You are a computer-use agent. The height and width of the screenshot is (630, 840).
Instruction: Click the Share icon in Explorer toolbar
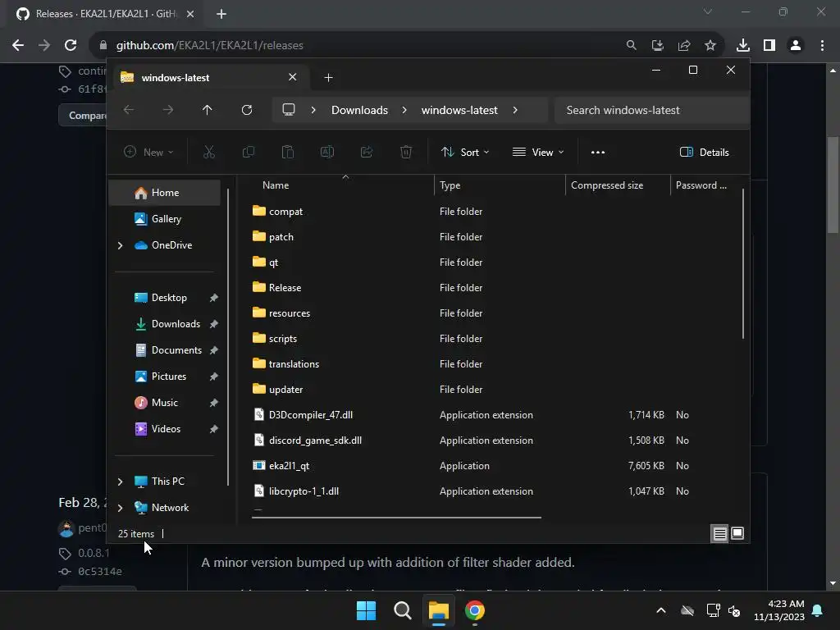click(x=367, y=152)
